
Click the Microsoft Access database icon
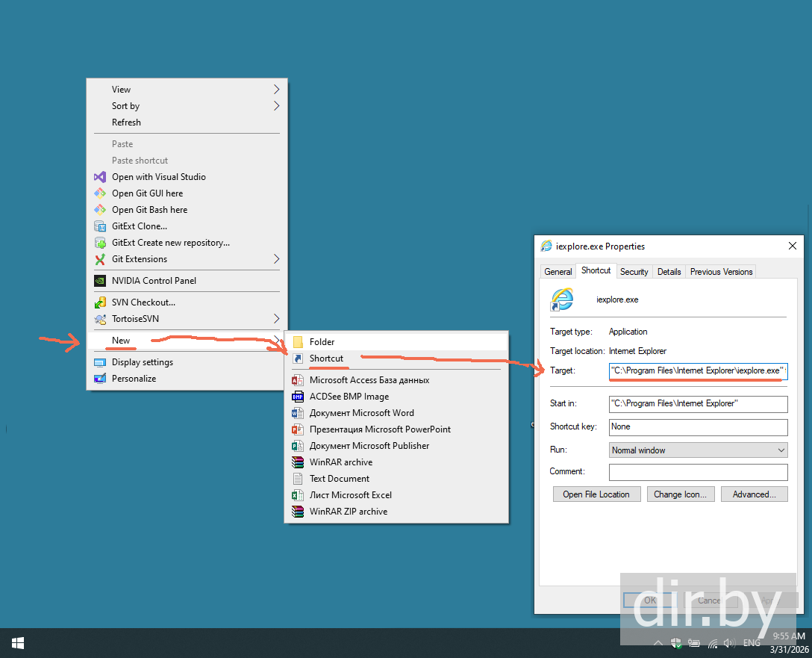(298, 380)
